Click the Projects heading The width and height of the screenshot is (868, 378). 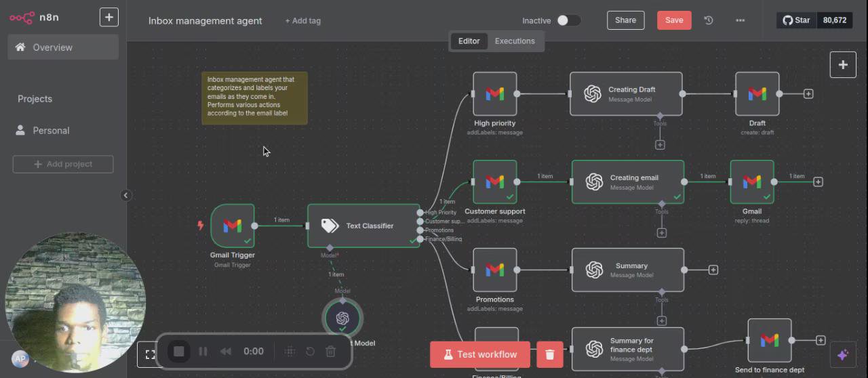tap(35, 99)
